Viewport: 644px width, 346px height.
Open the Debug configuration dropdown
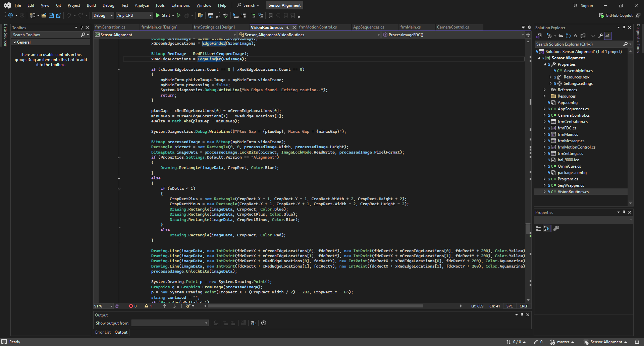pyautogui.click(x=103, y=15)
